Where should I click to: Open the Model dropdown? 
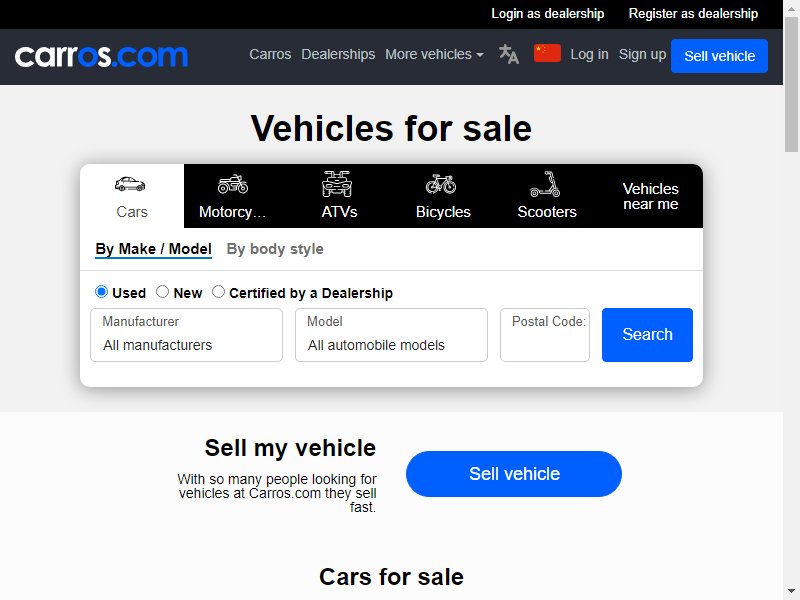(391, 335)
